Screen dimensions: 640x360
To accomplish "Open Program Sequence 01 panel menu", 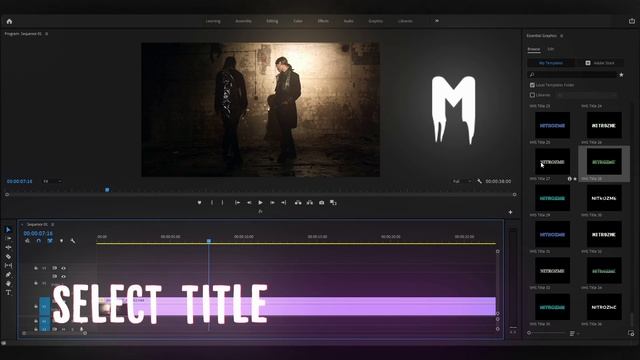I will point(47,34).
